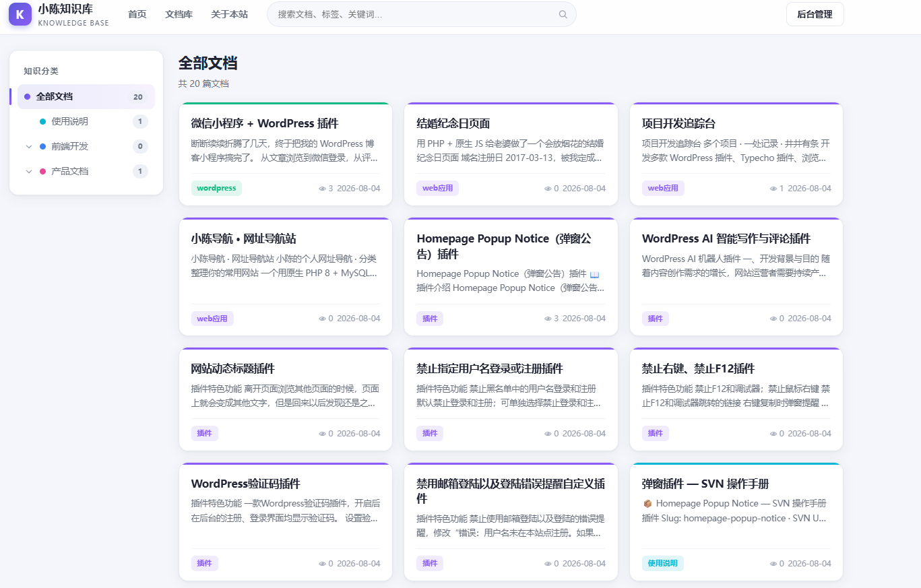Open Homepage Popup Notice(弹窗公告)插件 document

504,247
